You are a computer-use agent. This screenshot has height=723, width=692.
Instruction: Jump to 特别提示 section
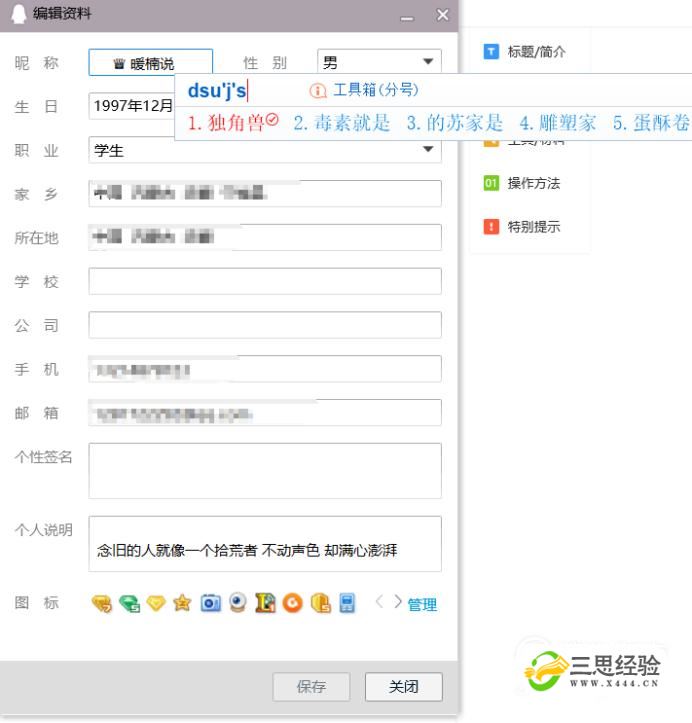coord(534,226)
